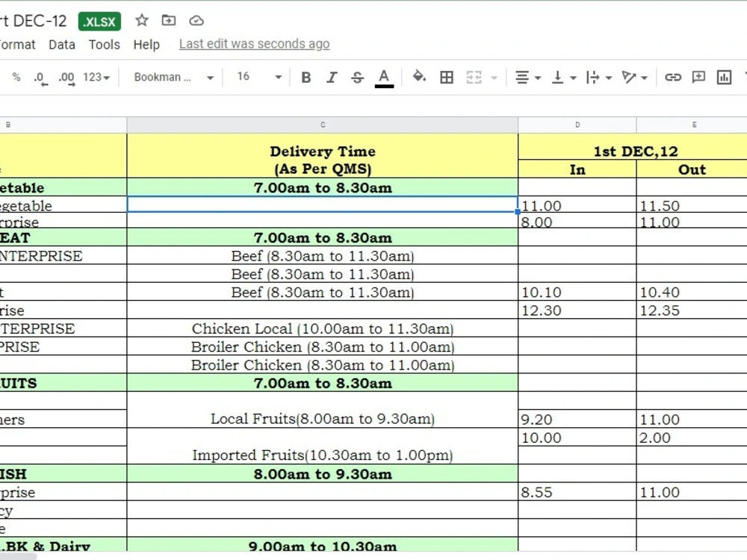Toggle italic formatting
This screenshot has width=747, height=560.
[332, 77]
